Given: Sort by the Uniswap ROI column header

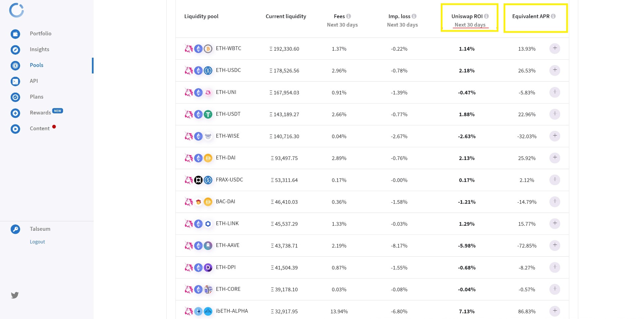Looking at the screenshot, I should [x=467, y=16].
